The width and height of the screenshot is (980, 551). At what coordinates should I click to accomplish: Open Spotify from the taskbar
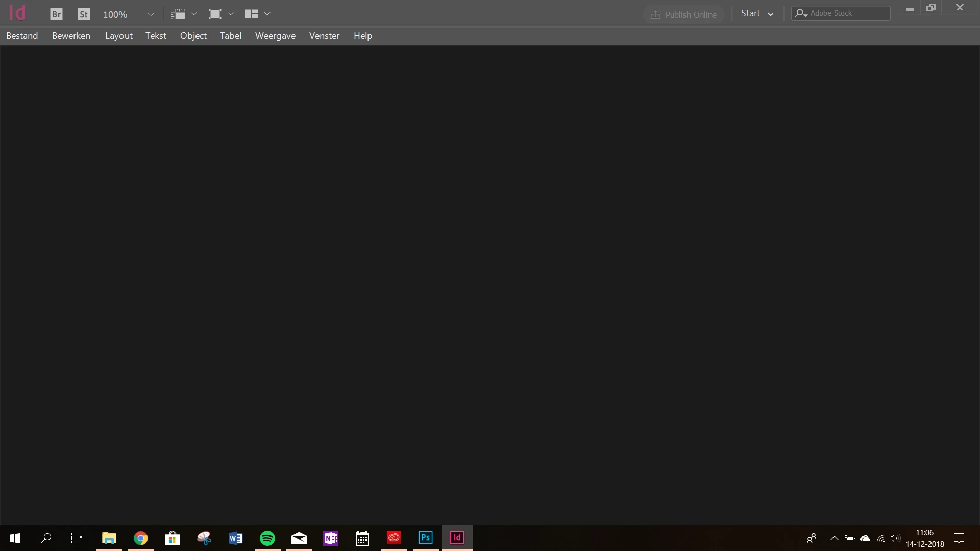[267, 538]
